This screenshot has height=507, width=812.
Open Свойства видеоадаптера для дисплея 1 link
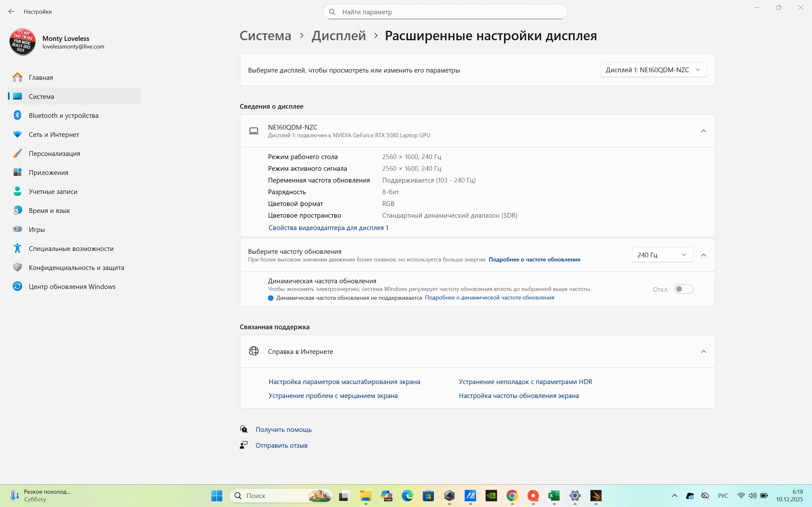(x=328, y=228)
